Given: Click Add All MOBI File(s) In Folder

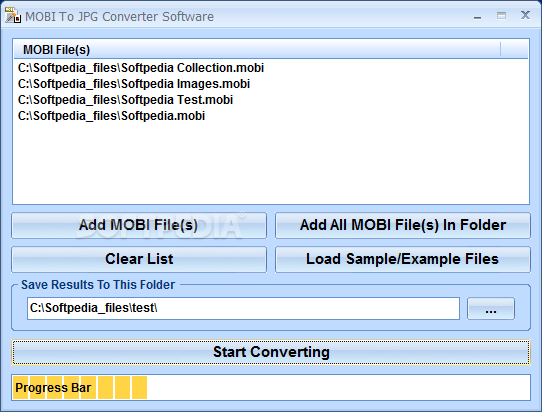Looking at the screenshot, I should click(403, 225).
